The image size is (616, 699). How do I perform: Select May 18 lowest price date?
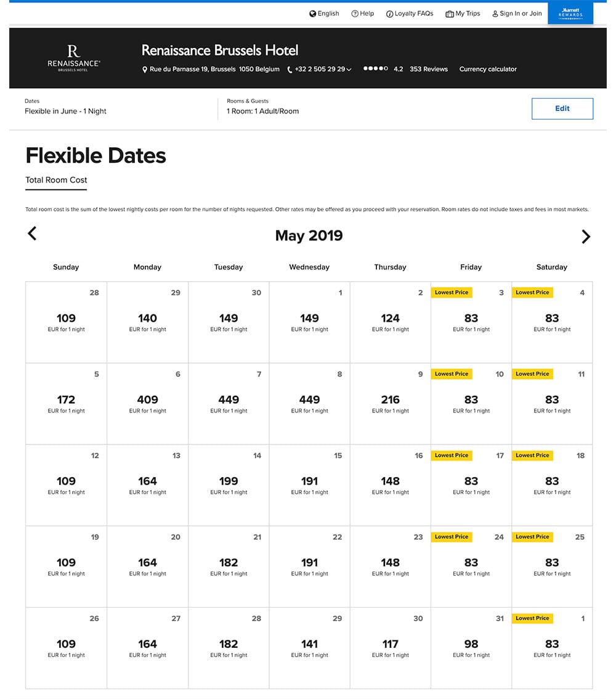pyautogui.click(x=552, y=485)
